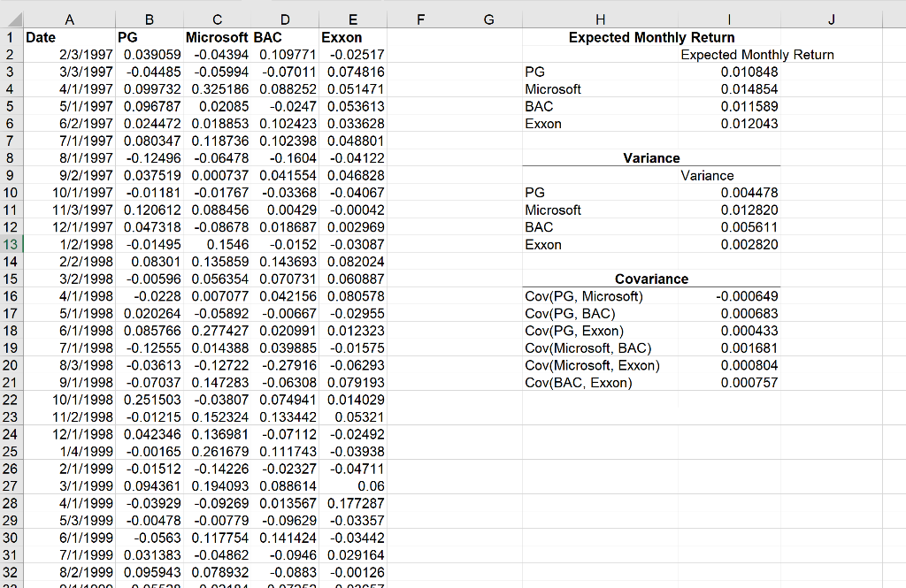Click row 1 header to select header row
Image resolution: width=906 pixels, height=588 pixels.
coord(10,37)
